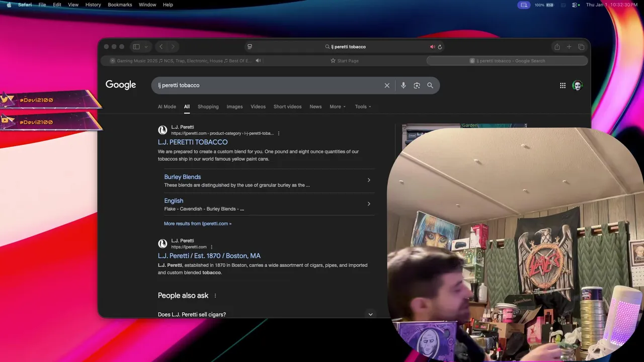This screenshot has height=362, width=644.
Task: Click the first L.J. Peretti result favicon
Action: point(163,130)
